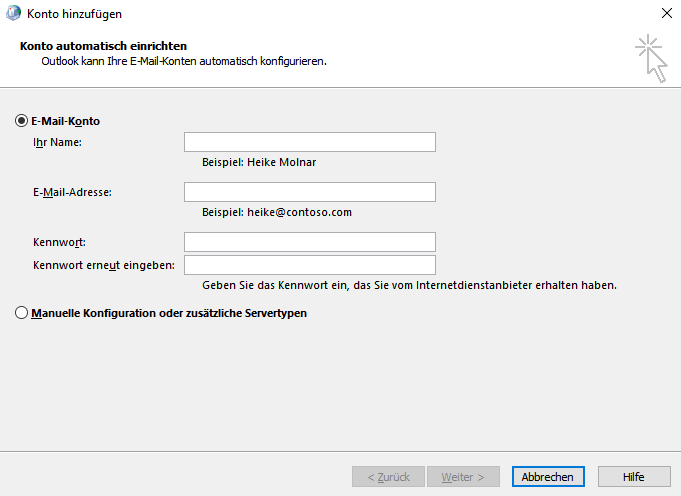Viewport: 681px width, 496px height.
Task: Select the E-Mail-Konto radio button
Action: click(x=22, y=121)
